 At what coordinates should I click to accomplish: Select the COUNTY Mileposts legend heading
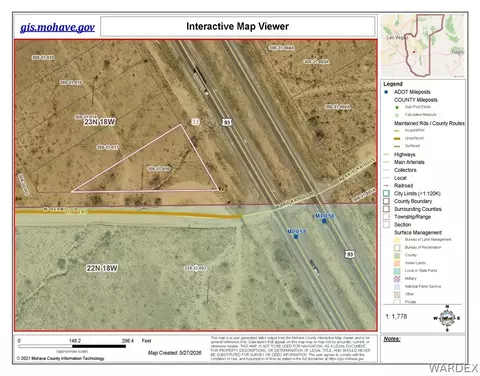pyautogui.click(x=416, y=100)
